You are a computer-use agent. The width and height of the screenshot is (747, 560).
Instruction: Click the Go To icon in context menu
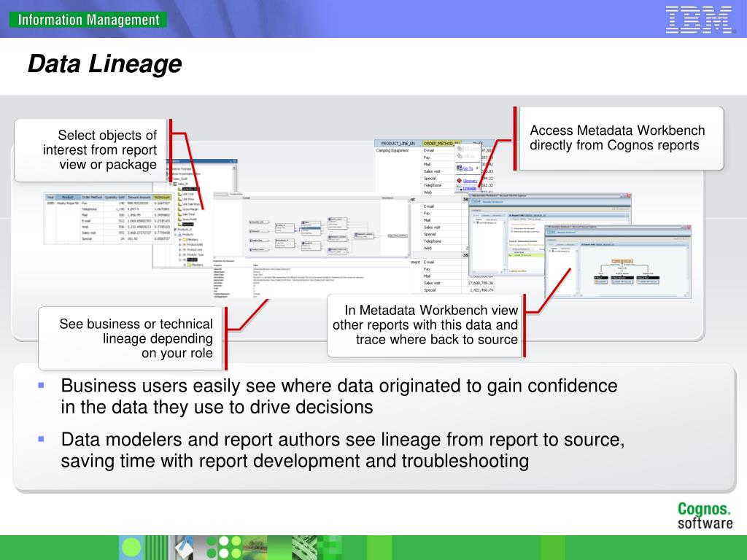pyautogui.click(x=460, y=168)
